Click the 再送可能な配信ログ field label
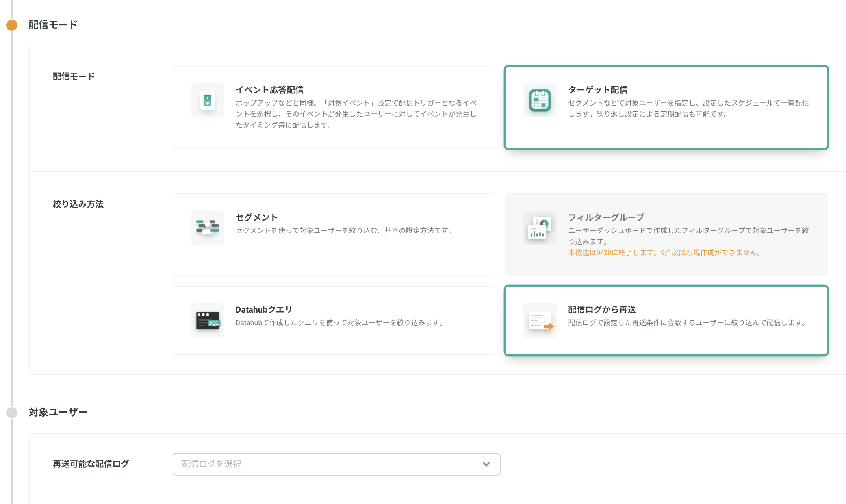Viewport: 846px width, 504px height. pos(91,464)
